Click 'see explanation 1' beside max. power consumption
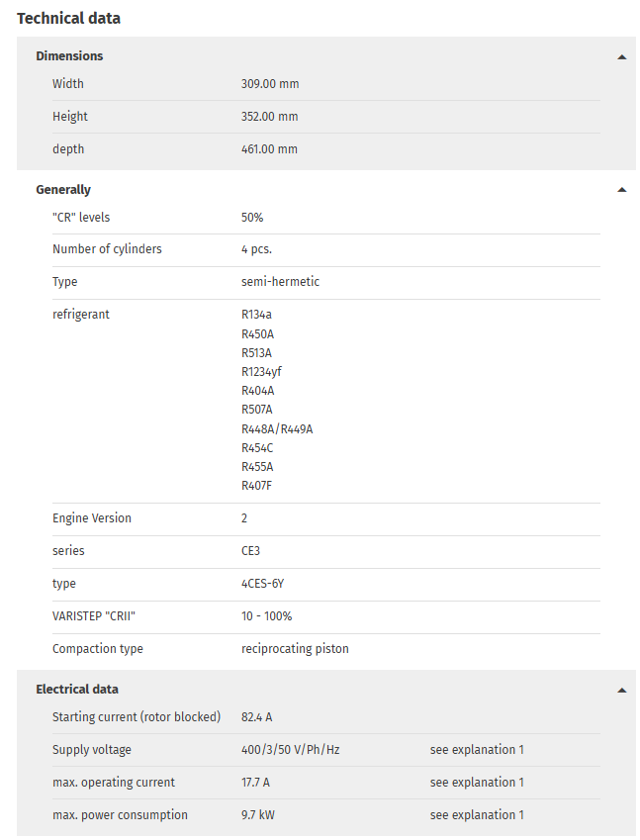 pyautogui.click(x=477, y=815)
